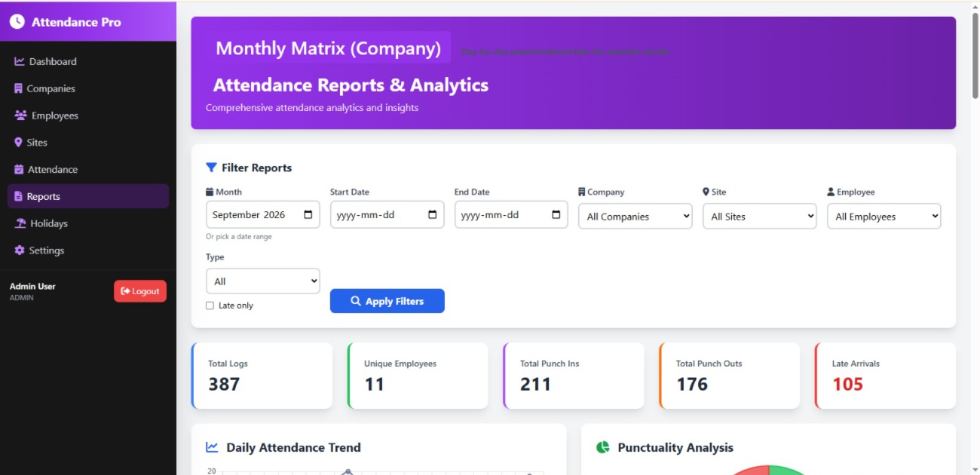Click the Attendance Pro clock logo icon
This screenshot has width=980, height=475.
click(17, 21)
